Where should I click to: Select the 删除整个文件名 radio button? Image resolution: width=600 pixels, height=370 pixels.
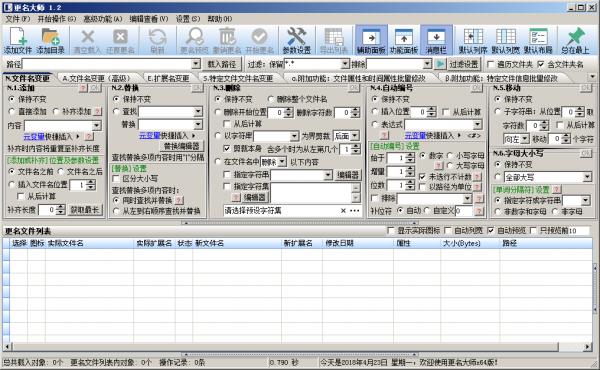tap(271, 99)
